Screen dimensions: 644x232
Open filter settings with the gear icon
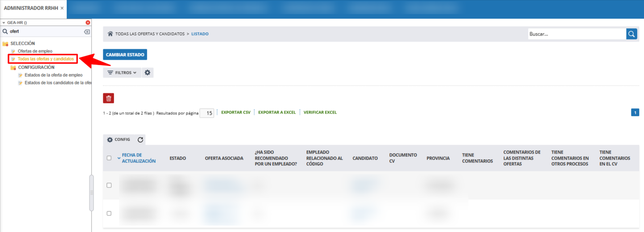(148, 73)
